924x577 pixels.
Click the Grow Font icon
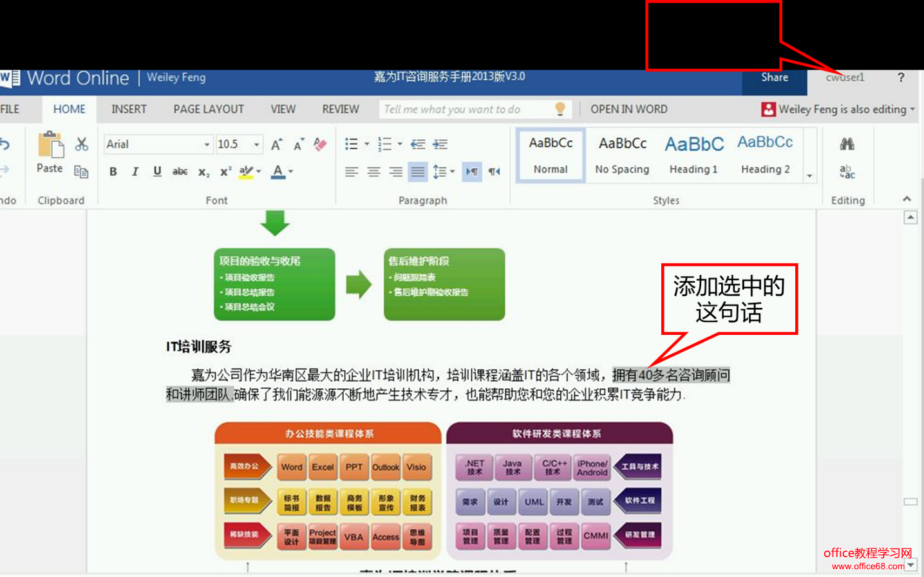click(276, 145)
